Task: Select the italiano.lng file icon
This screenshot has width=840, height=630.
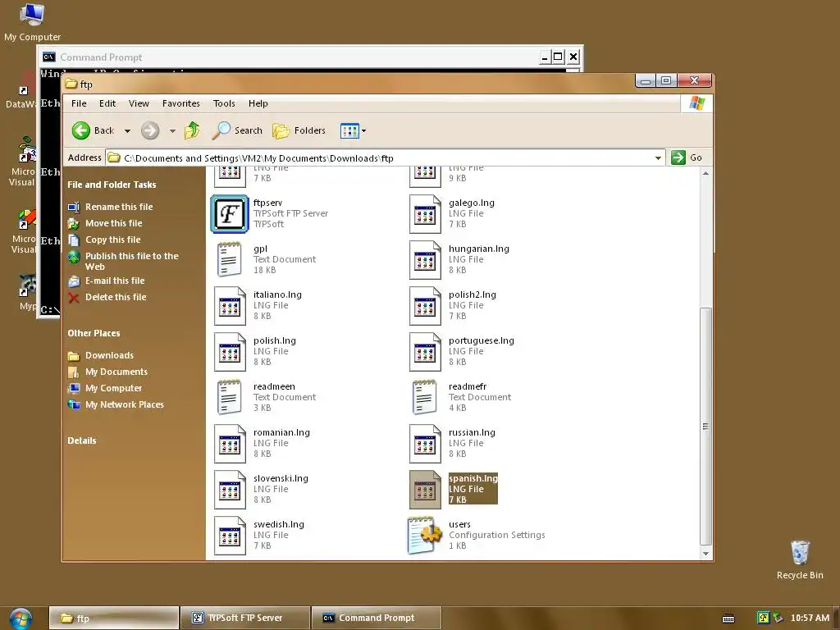Action: (x=230, y=306)
